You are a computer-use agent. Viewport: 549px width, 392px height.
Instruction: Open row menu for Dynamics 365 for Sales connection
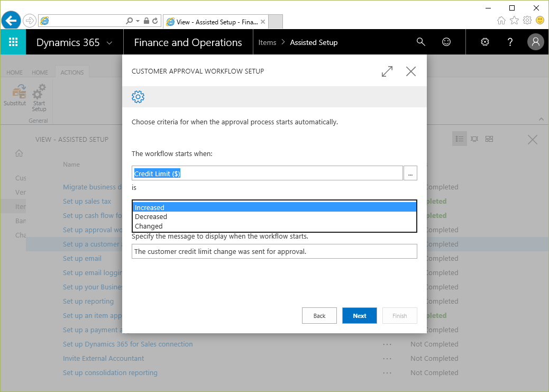[387, 344]
